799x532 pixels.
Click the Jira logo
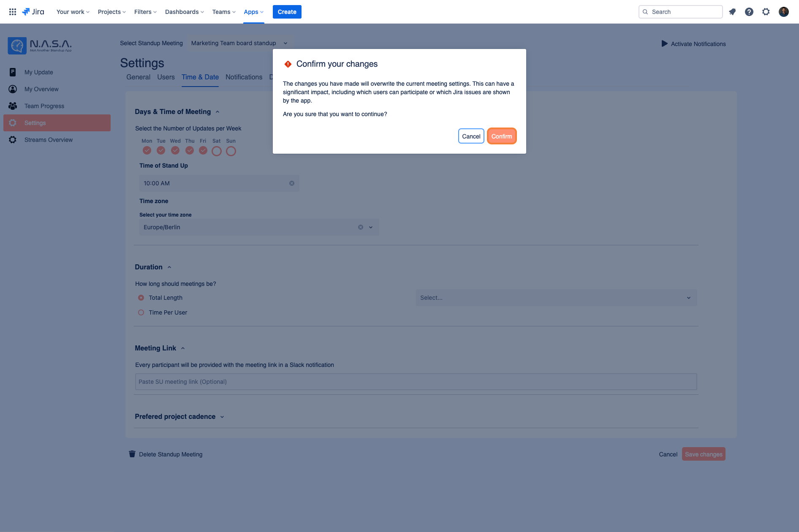coord(33,12)
